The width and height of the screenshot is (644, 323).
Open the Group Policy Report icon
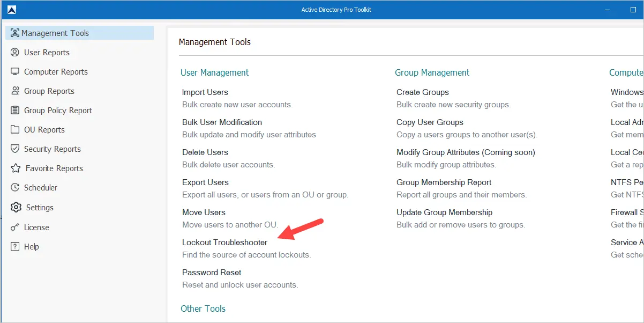coord(15,110)
